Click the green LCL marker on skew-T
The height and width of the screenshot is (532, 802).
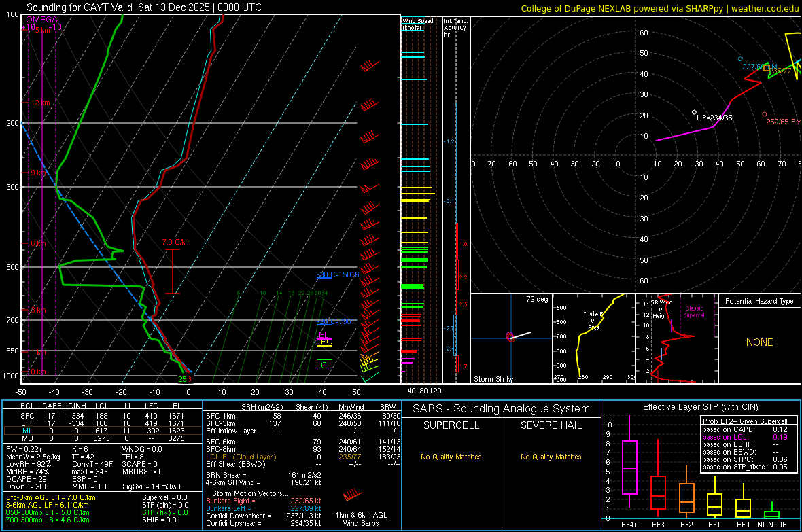(324, 365)
